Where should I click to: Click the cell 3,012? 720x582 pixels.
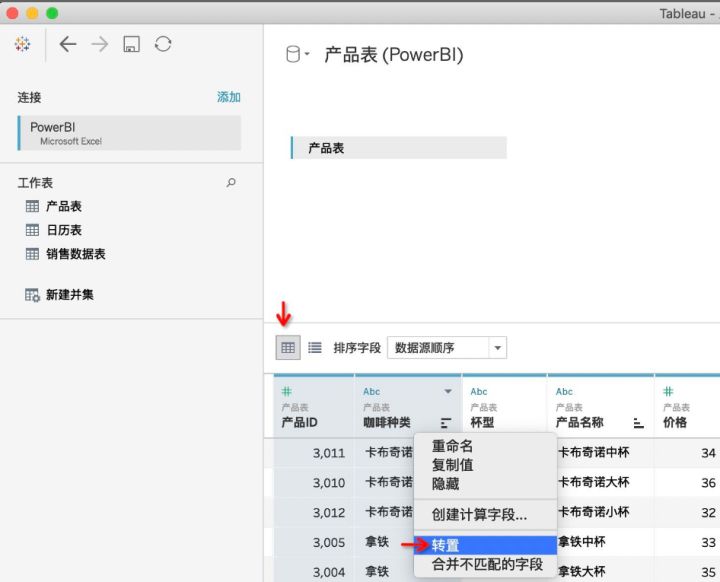pos(329,513)
